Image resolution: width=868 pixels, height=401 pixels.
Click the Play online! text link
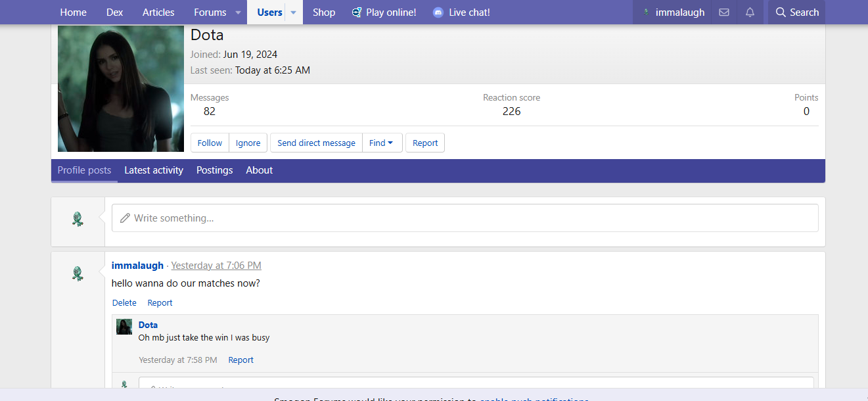(391, 12)
